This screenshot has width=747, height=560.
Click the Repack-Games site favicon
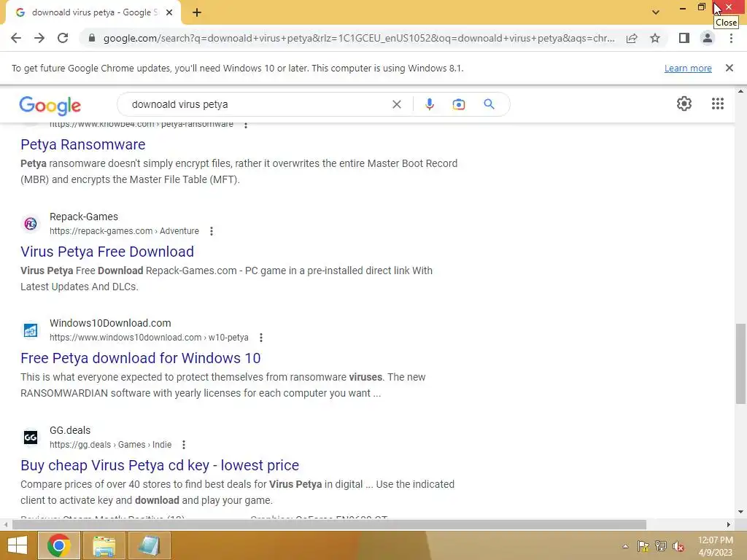[31, 223]
